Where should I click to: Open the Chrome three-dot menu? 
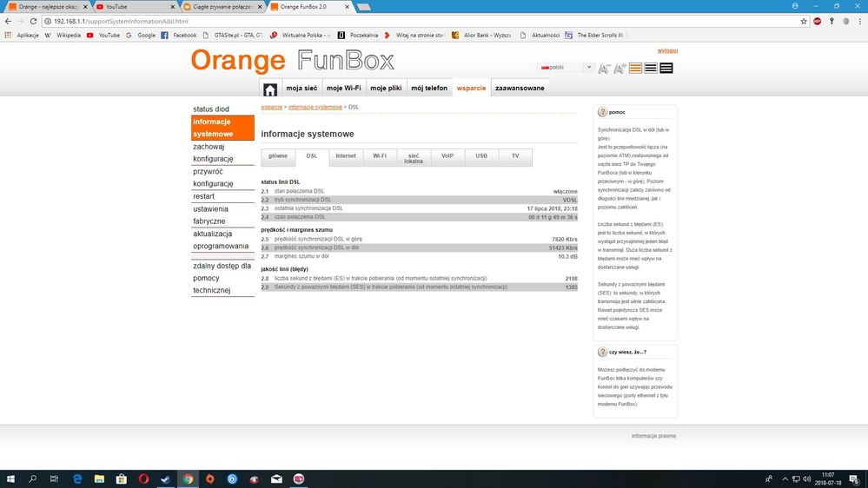[x=859, y=21]
